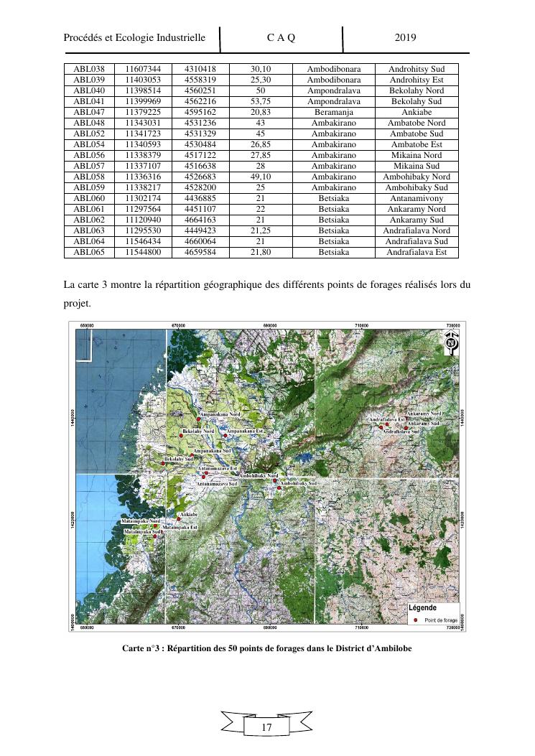Select the Ampanakana Est borehole marker
Screen dimensions: 535x756
coord(225,435)
